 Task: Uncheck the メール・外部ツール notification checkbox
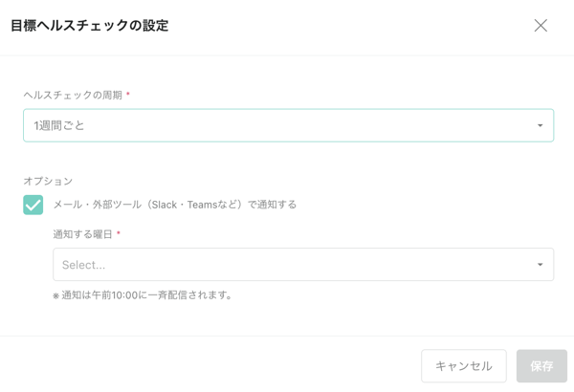(x=33, y=205)
